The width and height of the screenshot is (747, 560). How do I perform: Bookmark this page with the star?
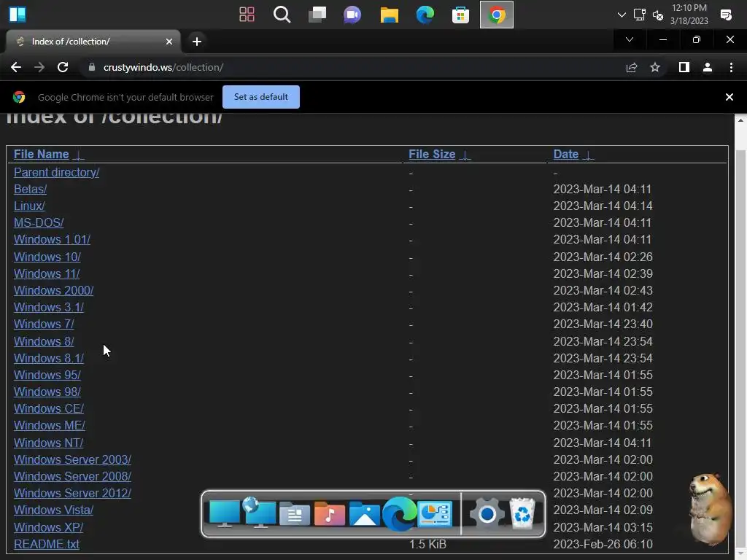point(655,67)
